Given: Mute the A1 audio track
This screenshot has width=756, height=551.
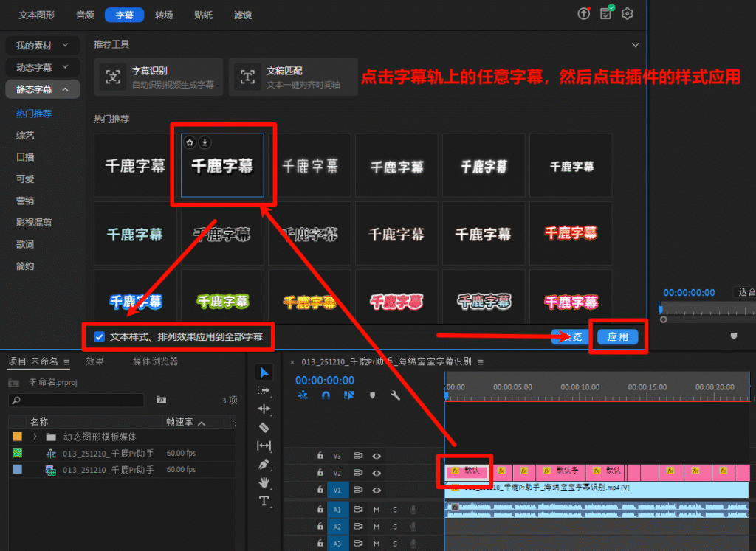Looking at the screenshot, I should [377, 509].
